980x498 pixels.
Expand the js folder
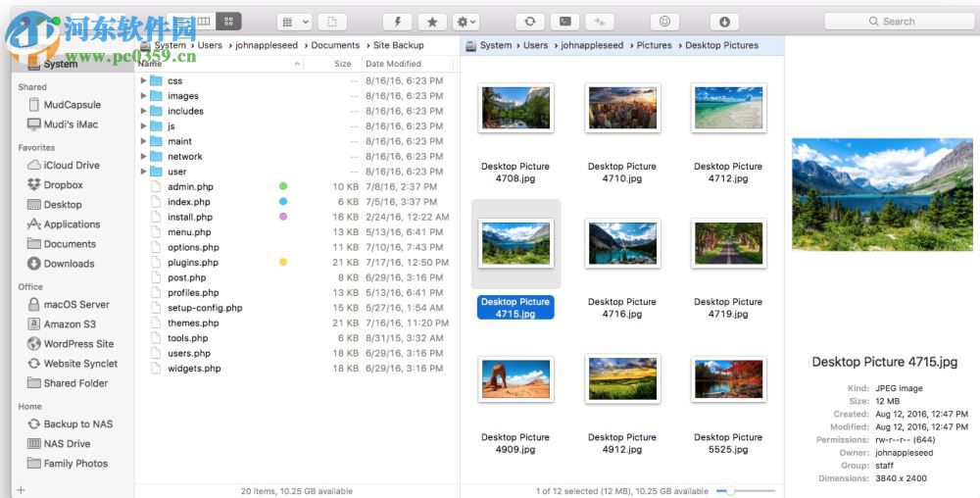click(143, 125)
